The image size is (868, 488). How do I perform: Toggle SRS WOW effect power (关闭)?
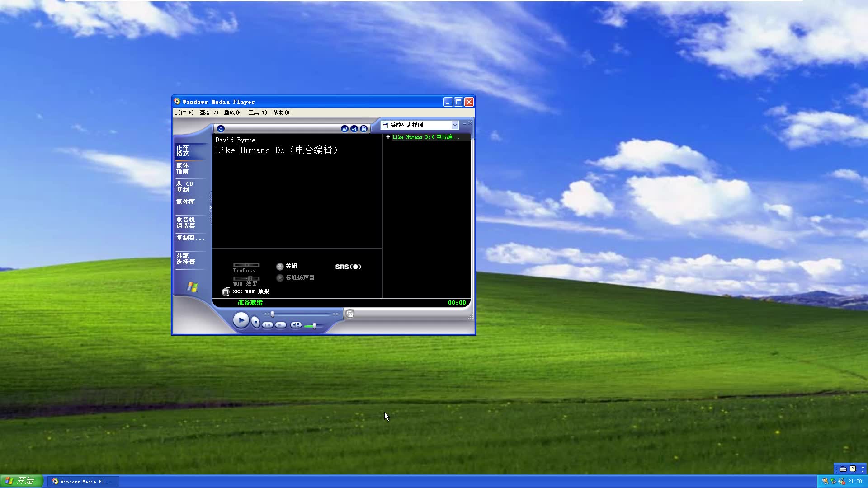[x=280, y=267]
